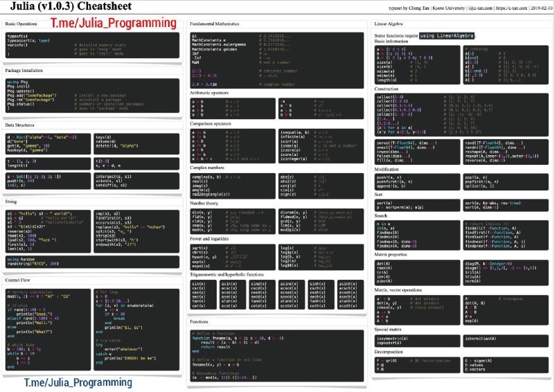554x392 pixels.
Task: Click the "typeof(x)" code line
Action: 17,37
